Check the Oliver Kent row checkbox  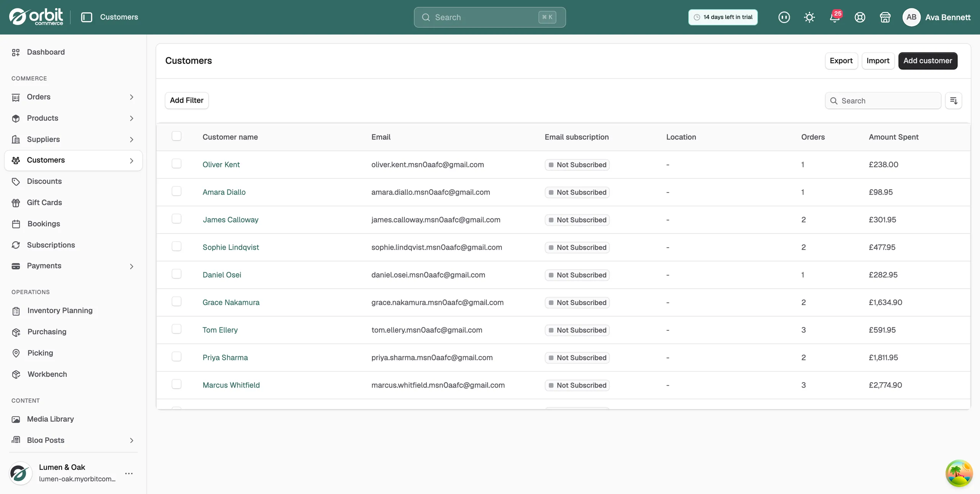tap(176, 164)
